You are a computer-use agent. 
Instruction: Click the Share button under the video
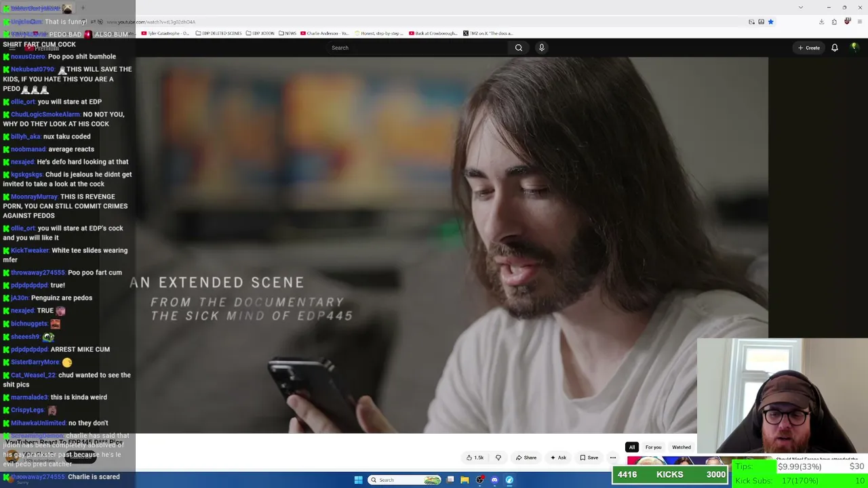coord(526,457)
